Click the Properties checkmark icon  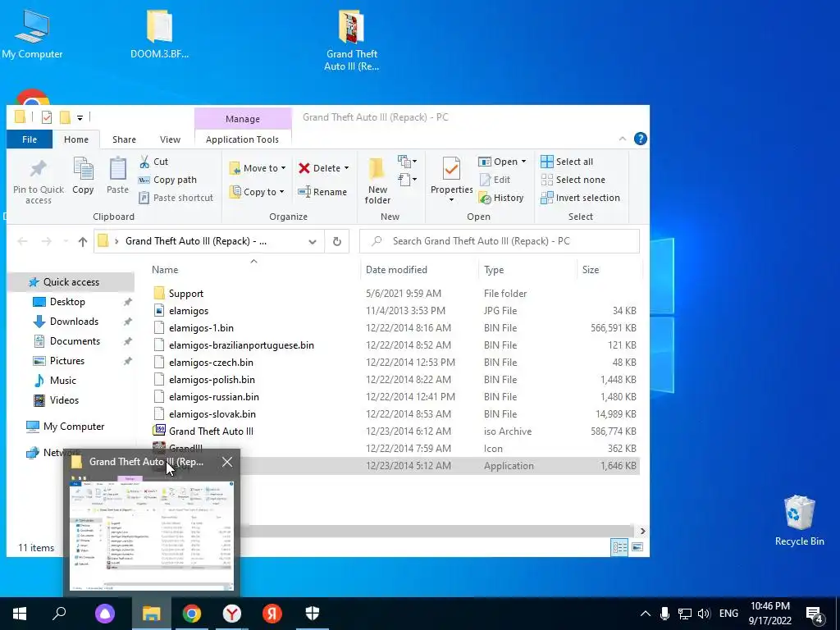[x=451, y=169]
